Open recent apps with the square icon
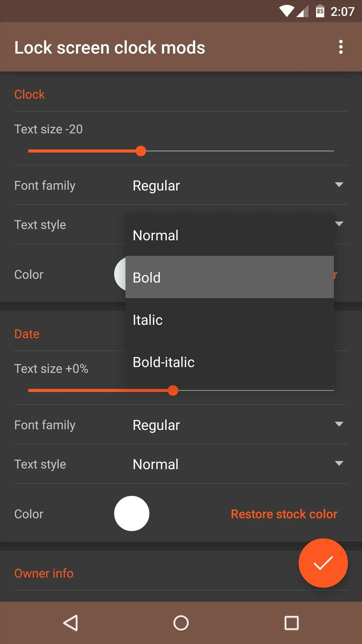 coord(291,623)
